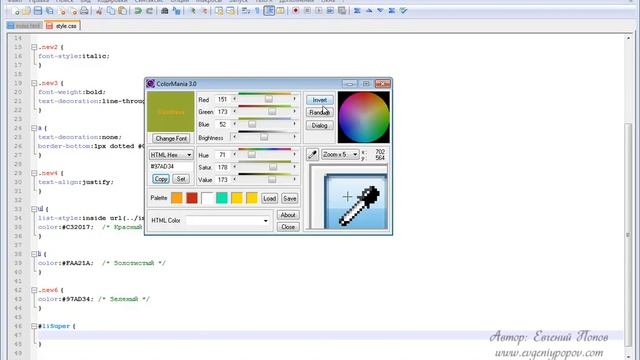The height and width of the screenshot is (360, 640).
Task: Open the About button in ColorMania
Action: click(288, 215)
